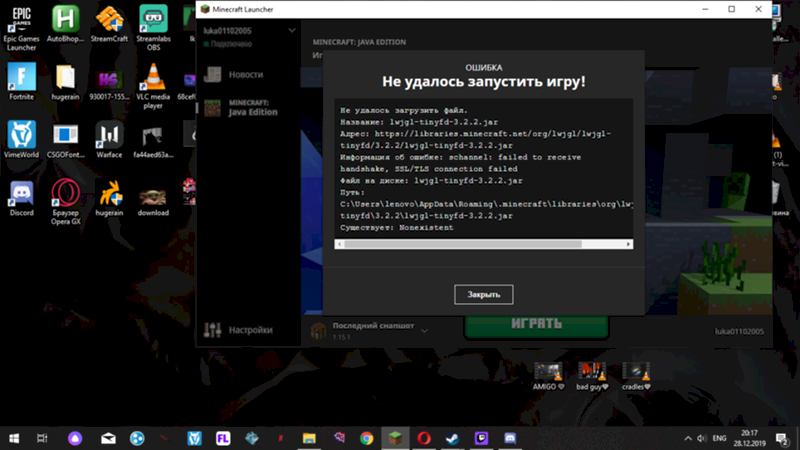Screen dimensions: 800x450
Task: Open AutoBhop desktop shortcut
Action: pos(64,20)
